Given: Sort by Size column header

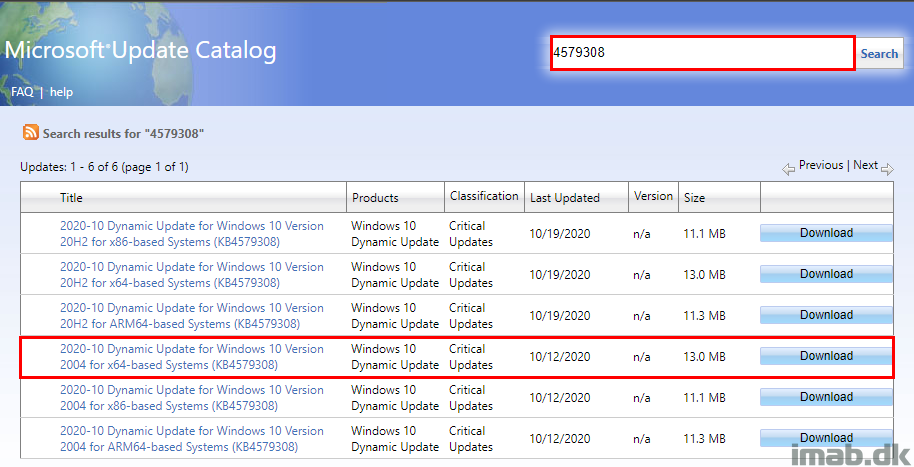Looking at the screenshot, I should [694, 198].
